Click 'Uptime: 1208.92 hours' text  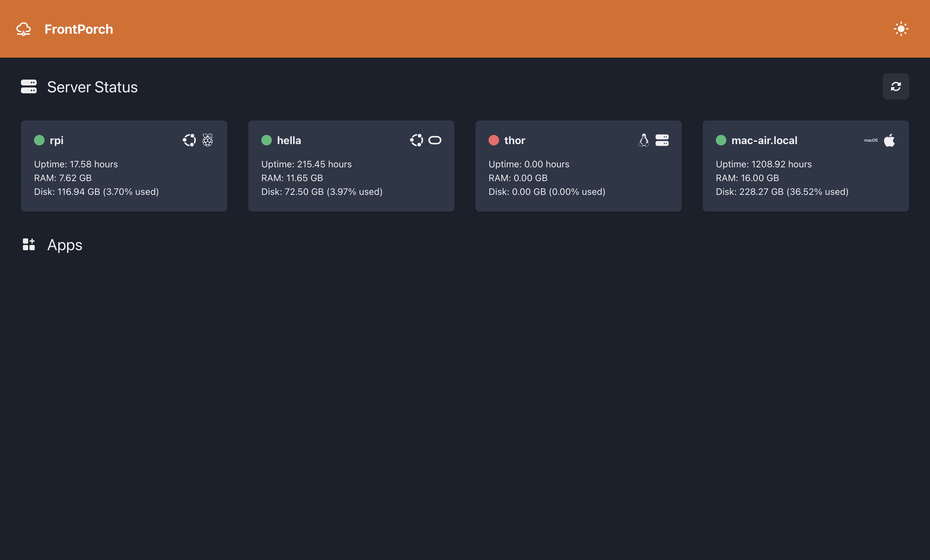click(x=764, y=164)
